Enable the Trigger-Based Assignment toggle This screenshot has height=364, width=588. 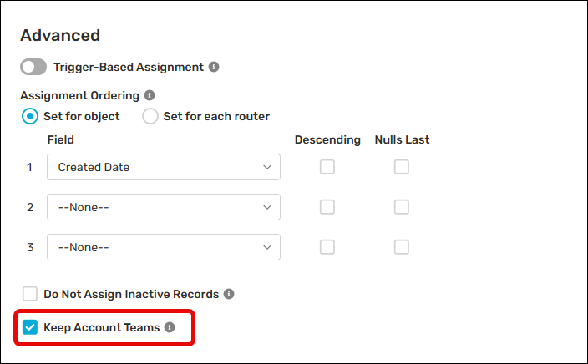point(33,67)
